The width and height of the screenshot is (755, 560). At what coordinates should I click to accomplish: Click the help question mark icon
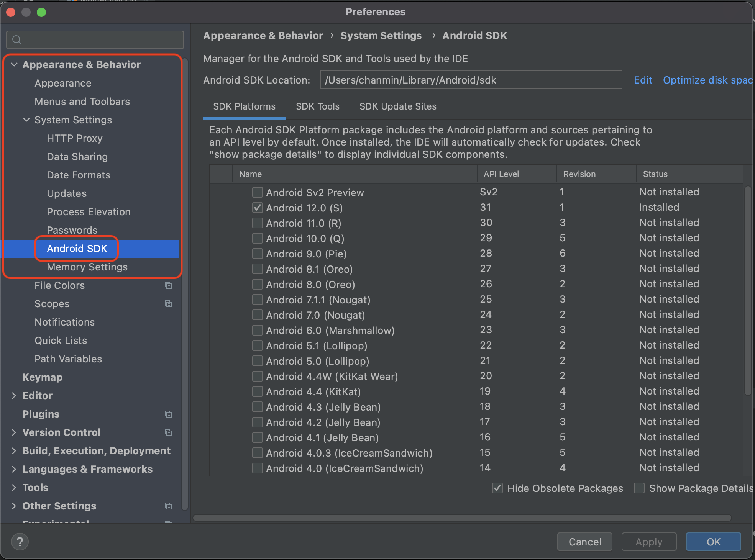(x=20, y=542)
